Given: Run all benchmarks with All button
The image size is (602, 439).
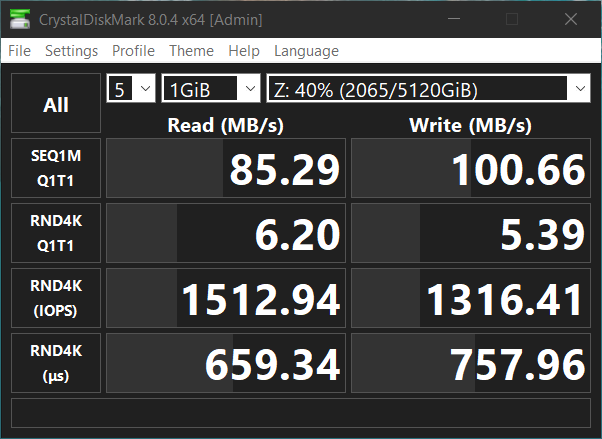Looking at the screenshot, I should (x=56, y=103).
